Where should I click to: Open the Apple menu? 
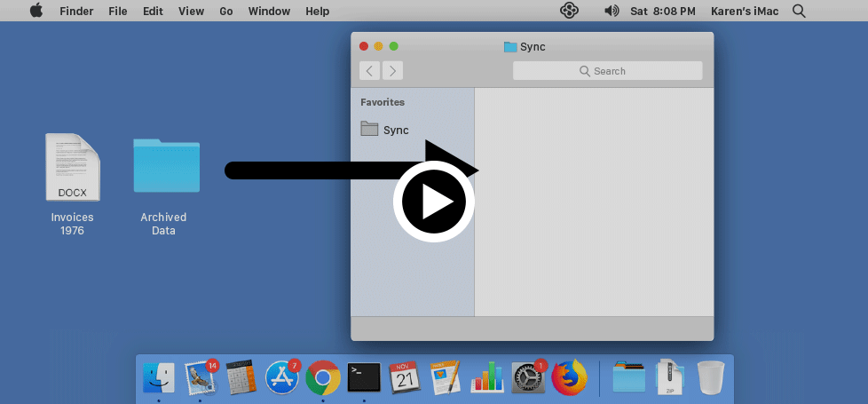pos(36,12)
